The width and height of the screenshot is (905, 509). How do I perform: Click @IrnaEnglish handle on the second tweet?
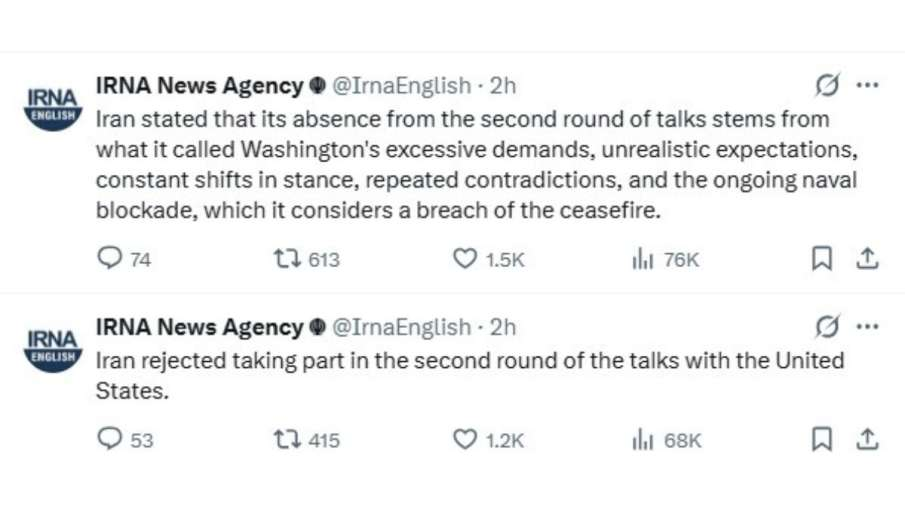click(x=400, y=327)
